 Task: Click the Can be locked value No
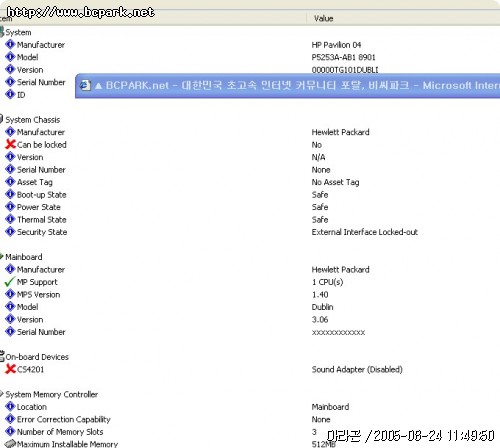click(317, 145)
